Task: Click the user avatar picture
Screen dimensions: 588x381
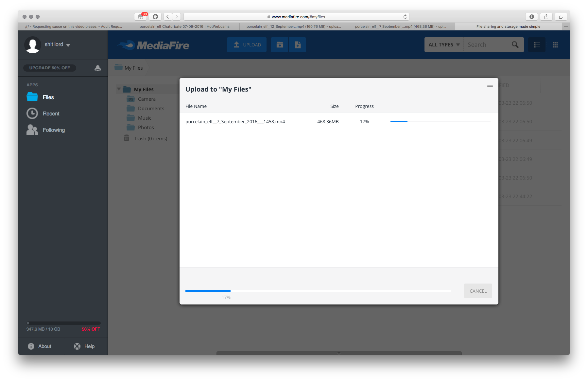Action: coord(33,45)
